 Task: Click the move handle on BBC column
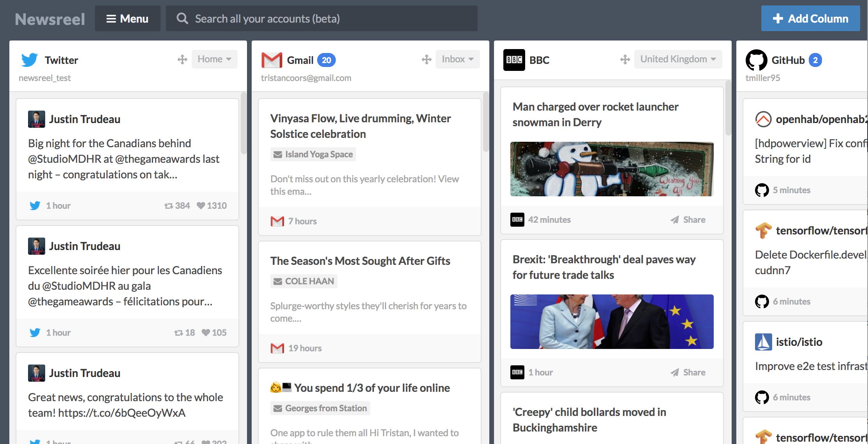tap(625, 60)
